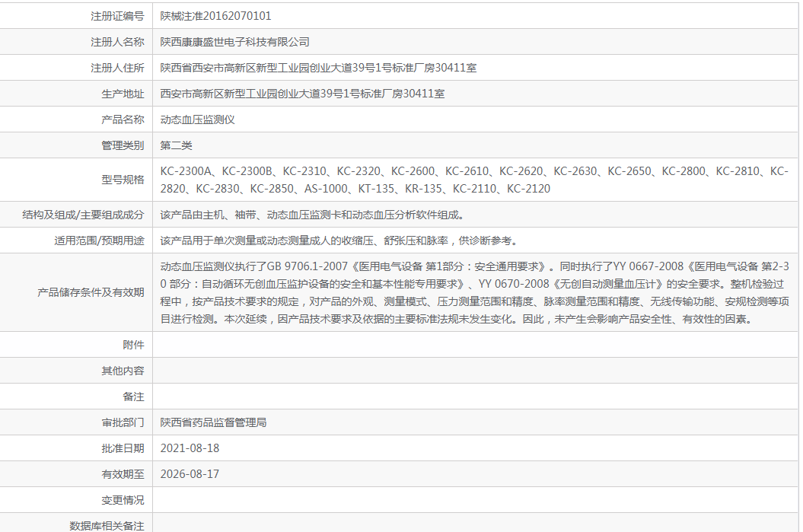
Task: Select the 附件 label
Action: click(133, 345)
